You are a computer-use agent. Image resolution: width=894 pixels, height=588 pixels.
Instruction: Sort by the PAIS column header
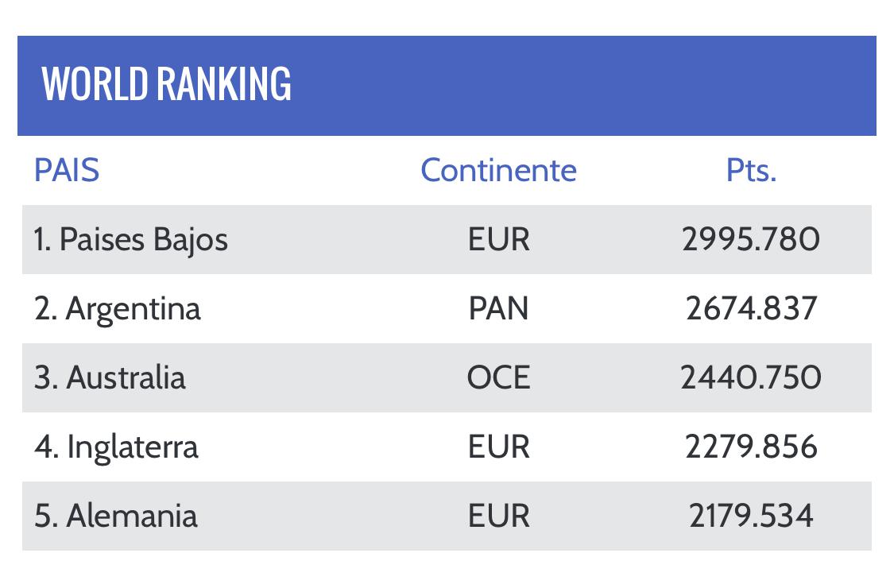coord(67,170)
